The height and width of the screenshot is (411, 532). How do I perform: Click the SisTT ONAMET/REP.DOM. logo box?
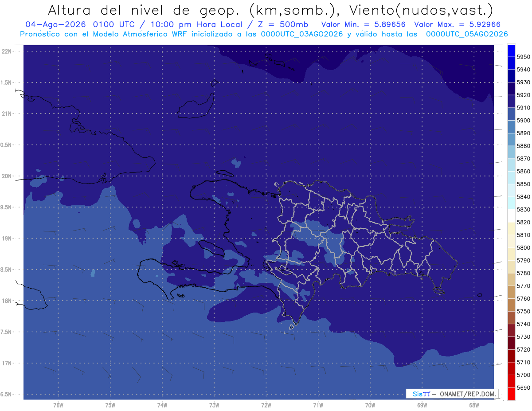click(x=452, y=394)
